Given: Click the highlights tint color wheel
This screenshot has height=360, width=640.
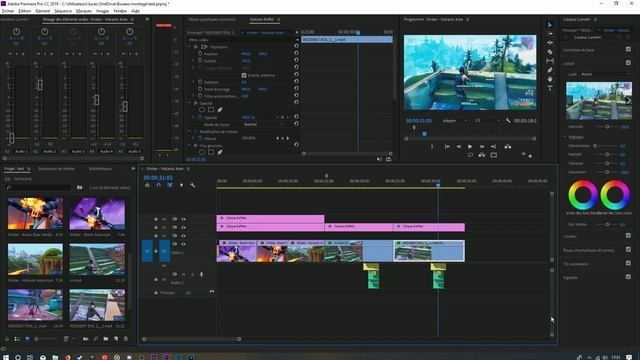Looking at the screenshot, I should tap(615, 195).
